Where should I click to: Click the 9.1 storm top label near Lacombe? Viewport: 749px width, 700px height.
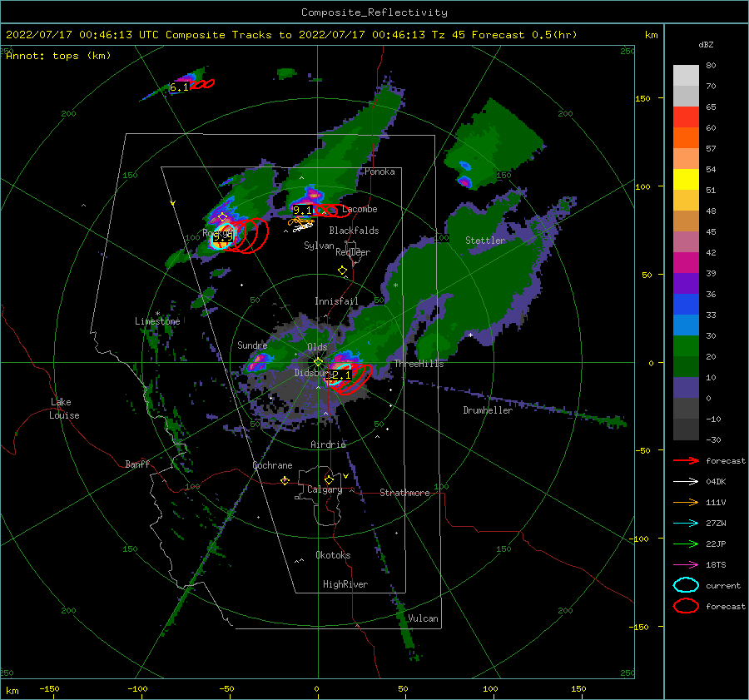(x=302, y=211)
